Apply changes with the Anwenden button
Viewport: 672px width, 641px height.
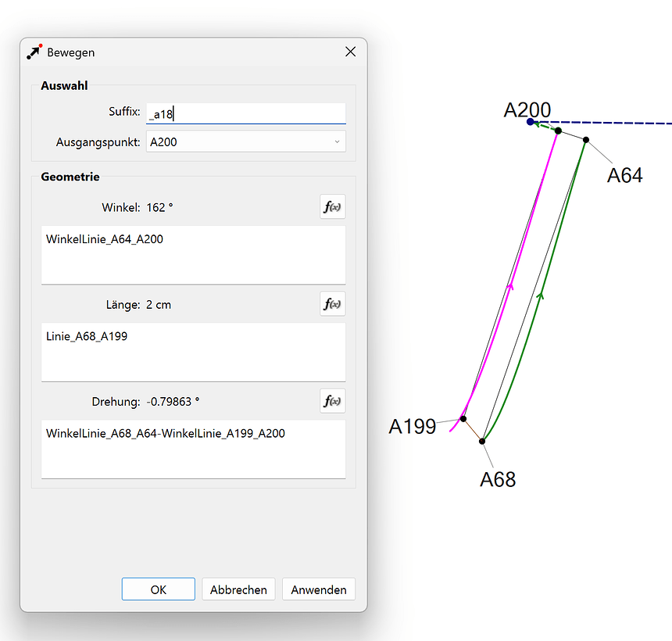319,589
